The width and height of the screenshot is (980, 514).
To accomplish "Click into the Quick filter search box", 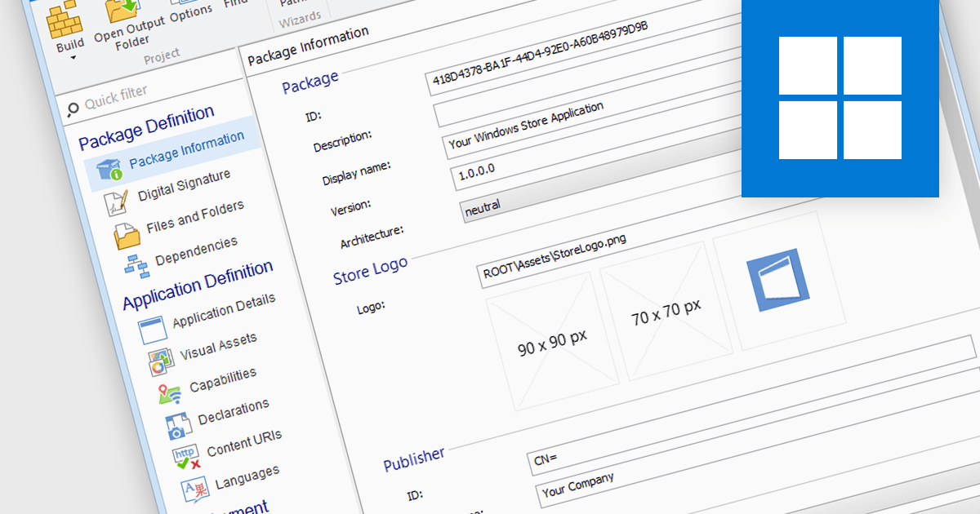I will 122,95.
